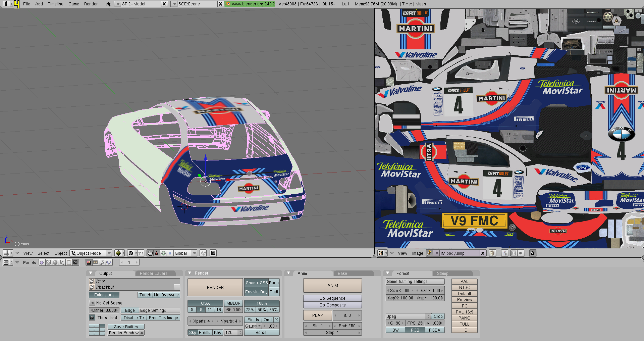Enable the Pano render option
Screen dimensions: 644x341
tap(274, 283)
